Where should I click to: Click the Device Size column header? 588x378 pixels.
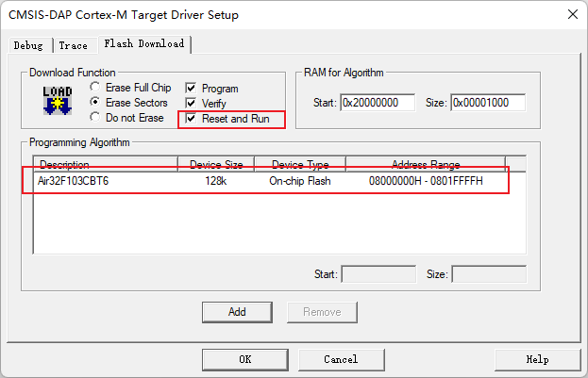pos(216,164)
